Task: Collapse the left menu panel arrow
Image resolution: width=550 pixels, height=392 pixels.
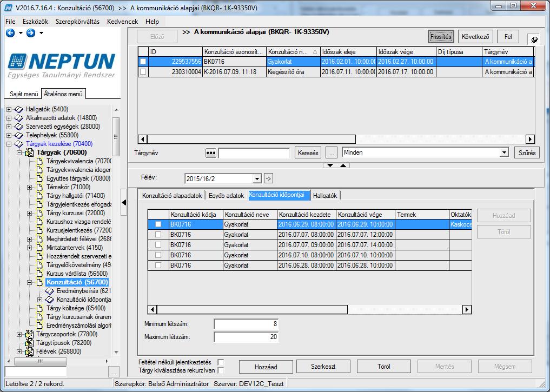Action: click(x=123, y=202)
